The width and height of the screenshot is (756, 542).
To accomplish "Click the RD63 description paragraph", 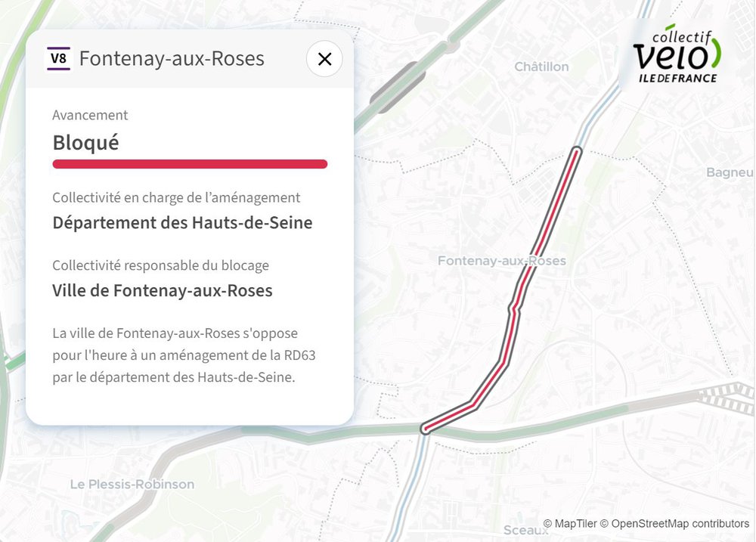I will click(x=184, y=355).
